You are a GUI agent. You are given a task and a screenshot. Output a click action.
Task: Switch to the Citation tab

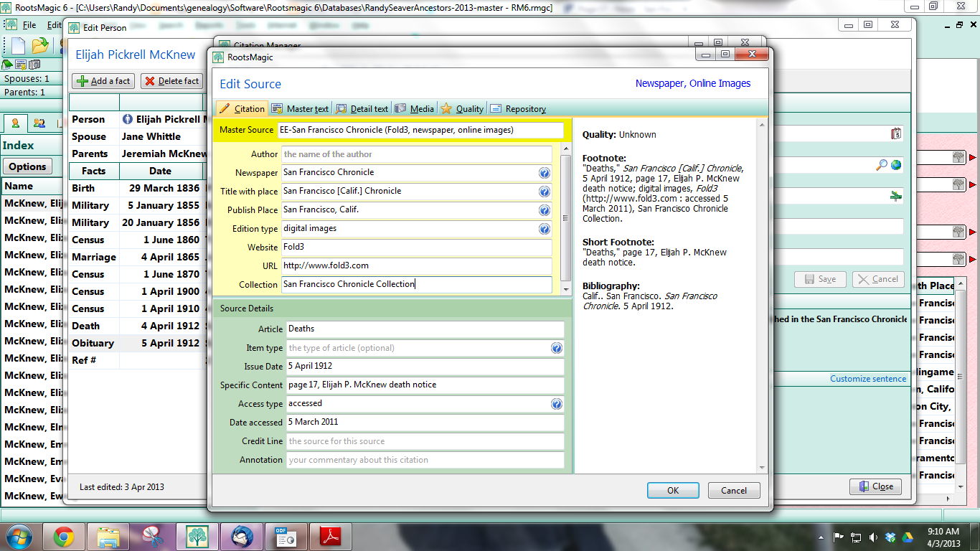tap(242, 108)
